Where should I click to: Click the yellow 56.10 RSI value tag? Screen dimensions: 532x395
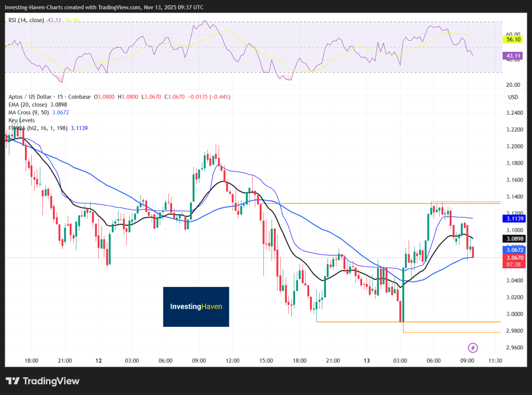514,39
